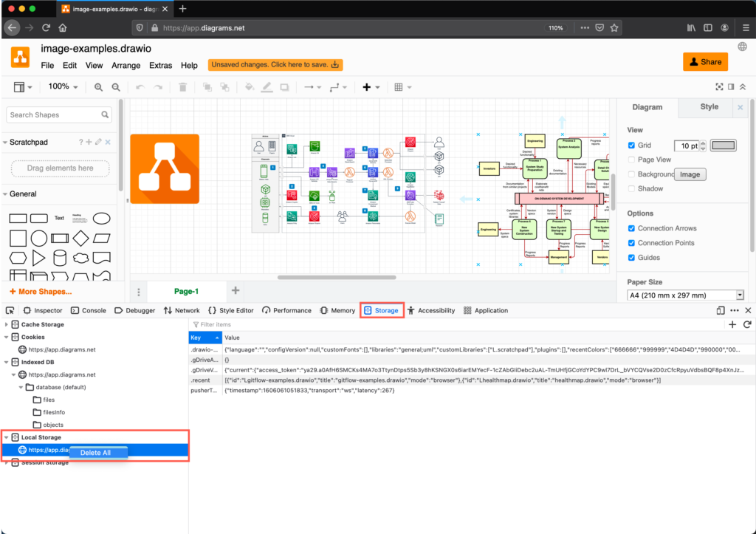756x534 pixels.
Task: Click the Share button
Action: tap(705, 62)
